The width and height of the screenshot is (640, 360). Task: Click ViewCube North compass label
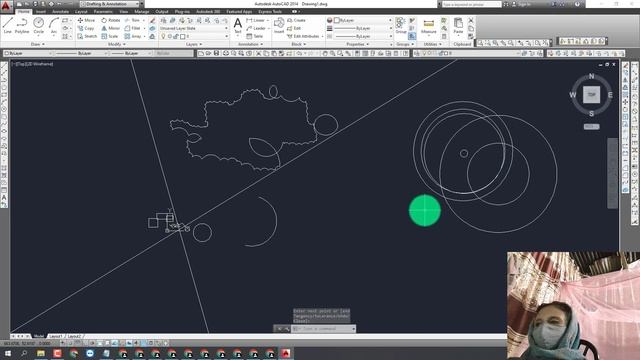tap(591, 76)
